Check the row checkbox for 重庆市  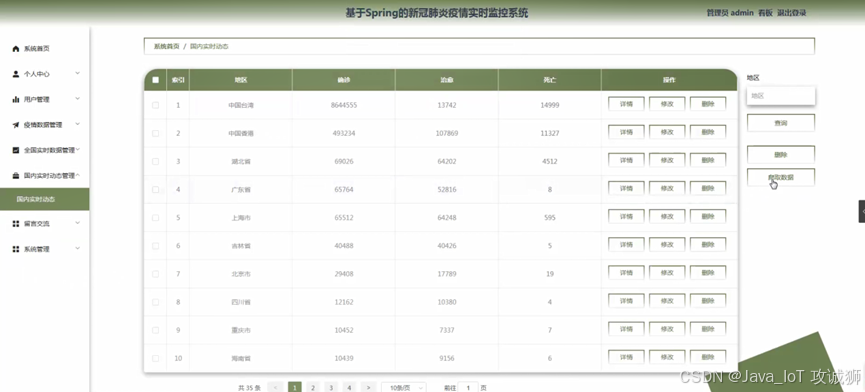click(x=156, y=330)
